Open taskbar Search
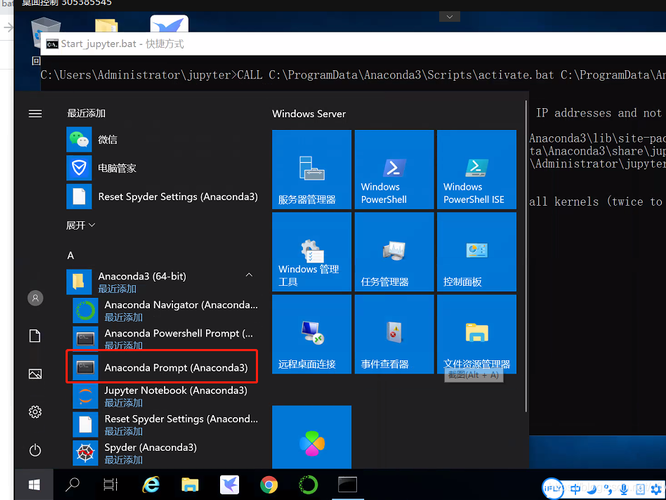 click(72, 485)
